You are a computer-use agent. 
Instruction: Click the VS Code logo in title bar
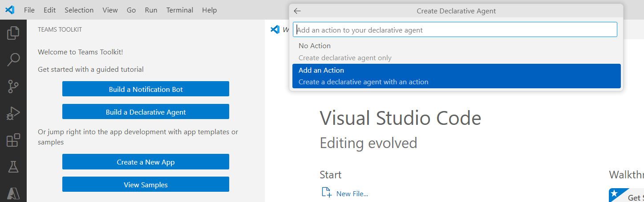pyautogui.click(x=10, y=10)
